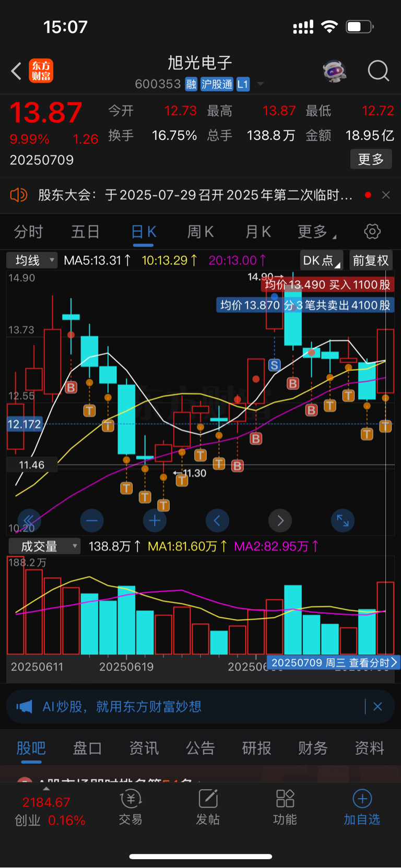Tap the 换手 16.75% value
This screenshot has height=868, width=401.
174,135
